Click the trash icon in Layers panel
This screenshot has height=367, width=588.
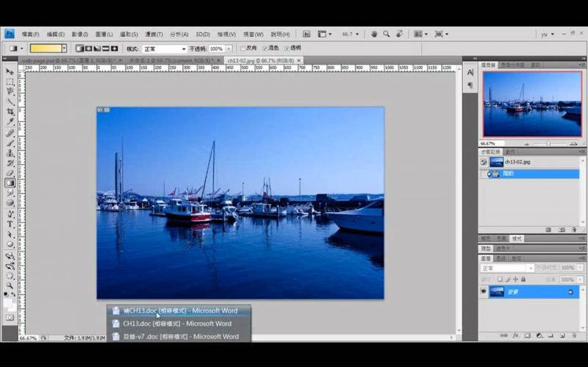tap(573, 335)
